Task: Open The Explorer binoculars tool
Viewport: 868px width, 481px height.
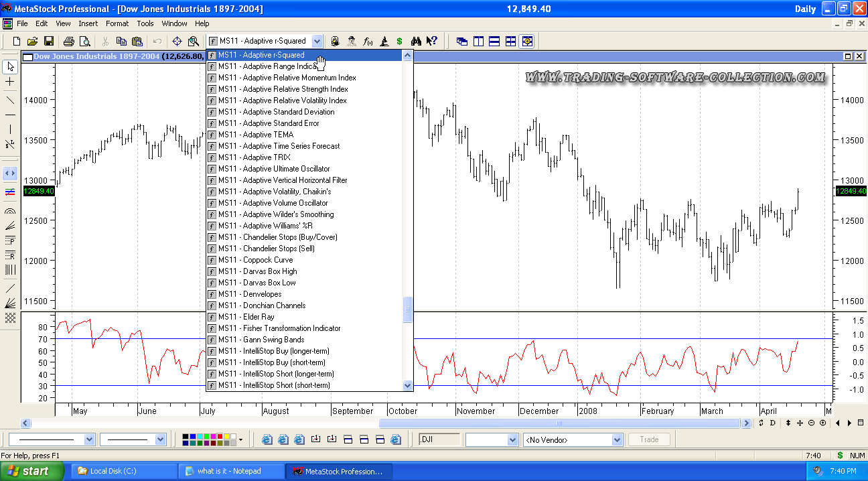Action: 416,42
